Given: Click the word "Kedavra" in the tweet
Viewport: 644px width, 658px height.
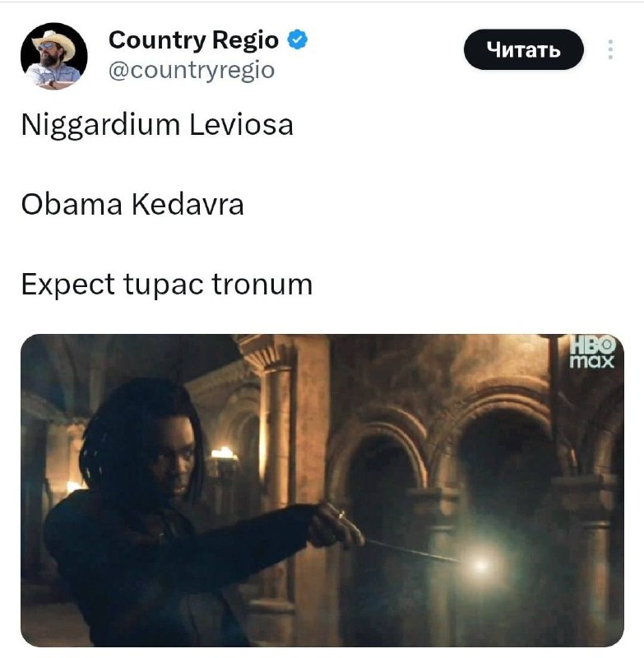Looking at the screenshot, I should tap(188, 204).
